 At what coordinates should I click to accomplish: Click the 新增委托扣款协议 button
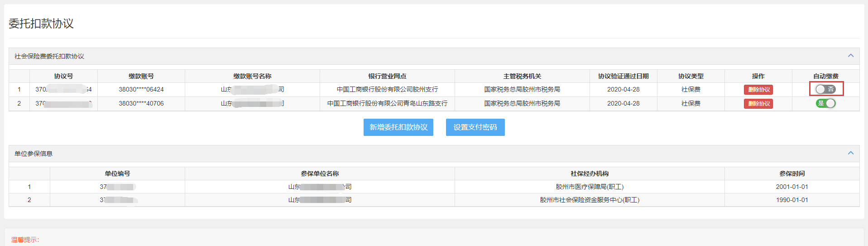398,127
